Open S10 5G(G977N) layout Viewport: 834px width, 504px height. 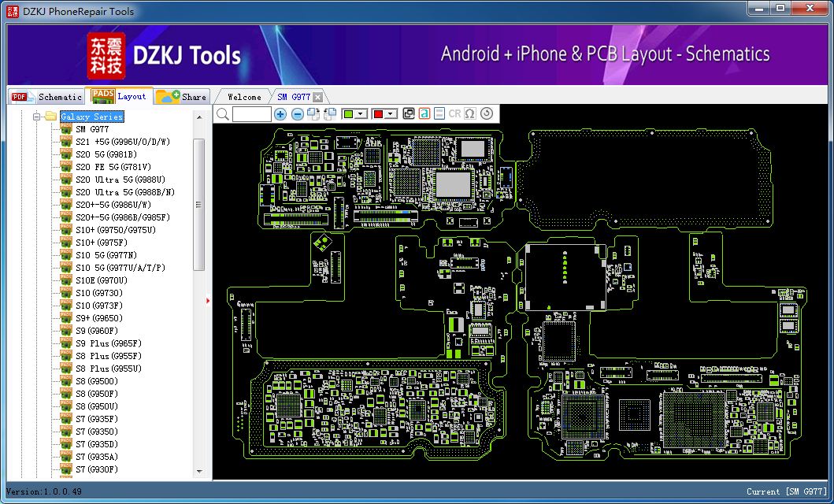pos(106,255)
